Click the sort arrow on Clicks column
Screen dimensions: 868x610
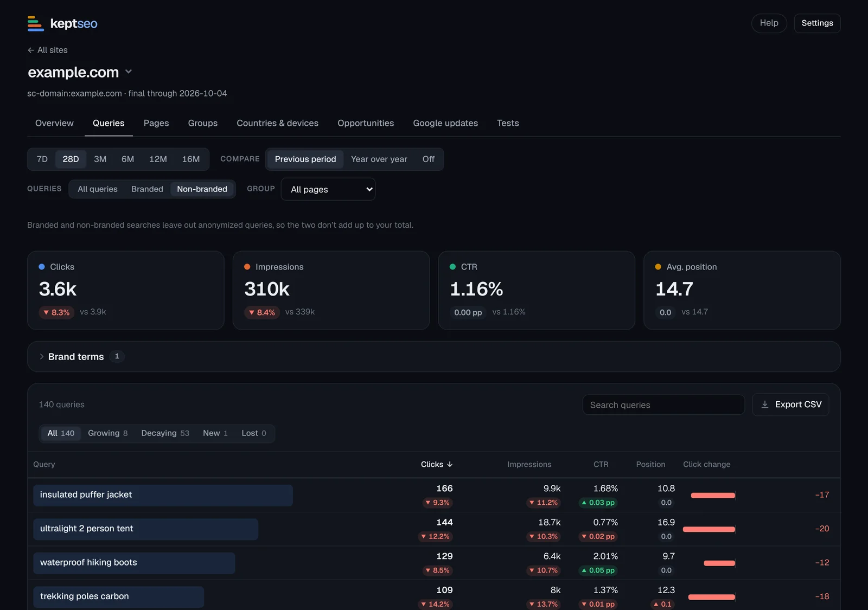point(450,464)
